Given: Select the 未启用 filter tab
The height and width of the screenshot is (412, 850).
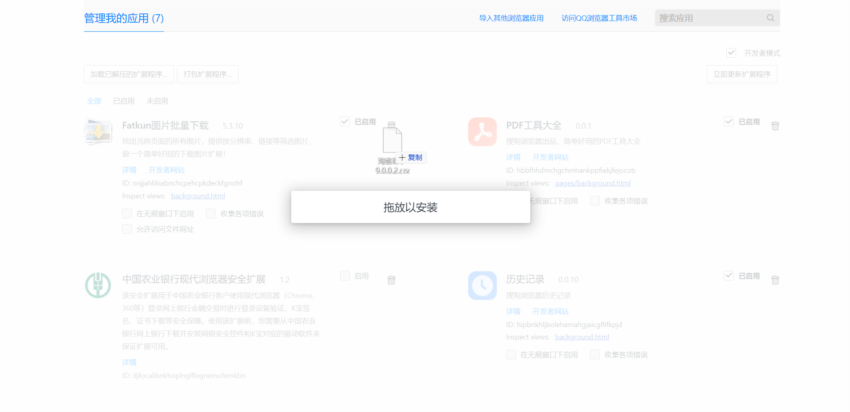Looking at the screenshot, I should (x=157, y=101).
